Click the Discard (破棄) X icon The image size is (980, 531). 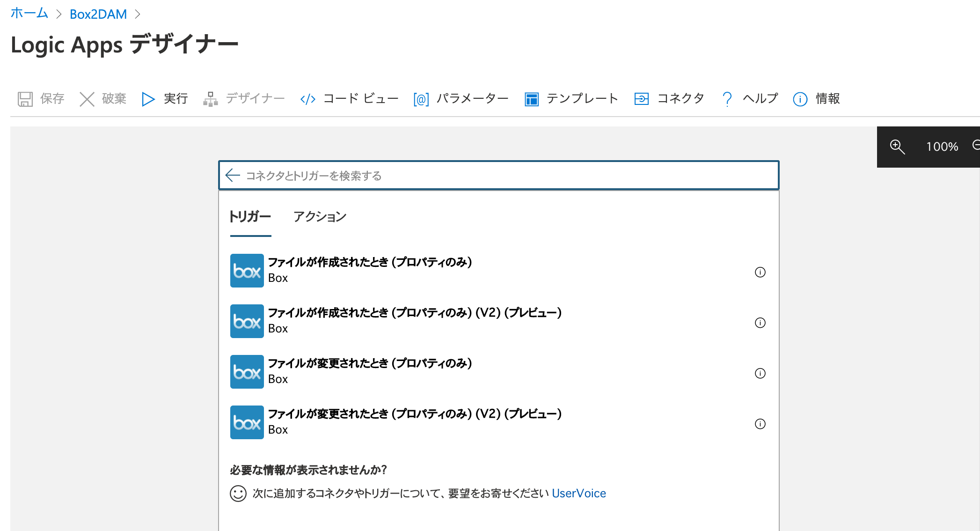[87, 99]
